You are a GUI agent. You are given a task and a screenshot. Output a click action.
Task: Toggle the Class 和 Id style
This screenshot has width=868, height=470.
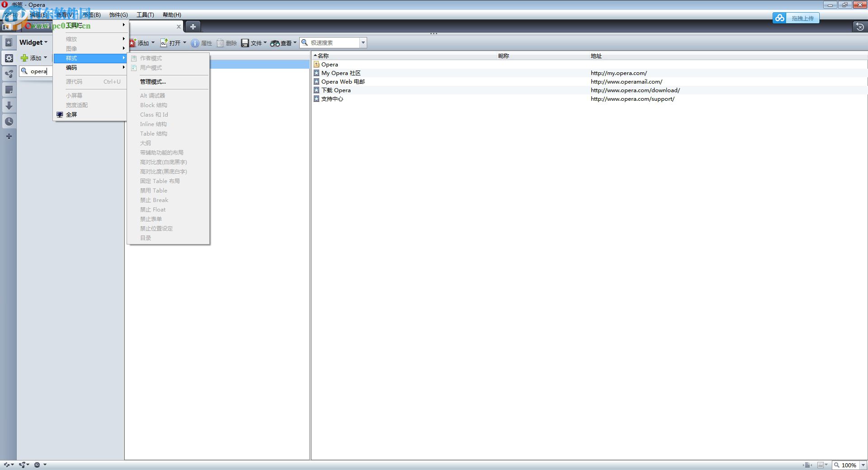pyautogui.click(x=168, y=115)
